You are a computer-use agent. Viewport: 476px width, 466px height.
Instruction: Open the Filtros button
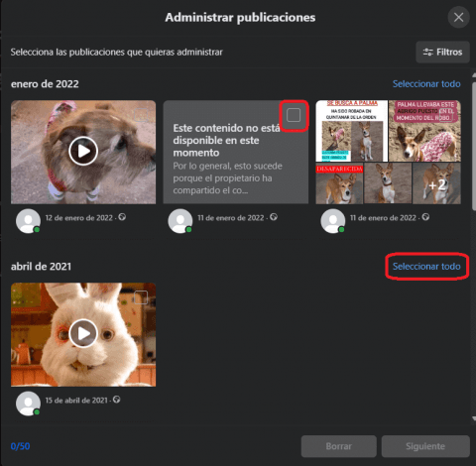point(442,53)
